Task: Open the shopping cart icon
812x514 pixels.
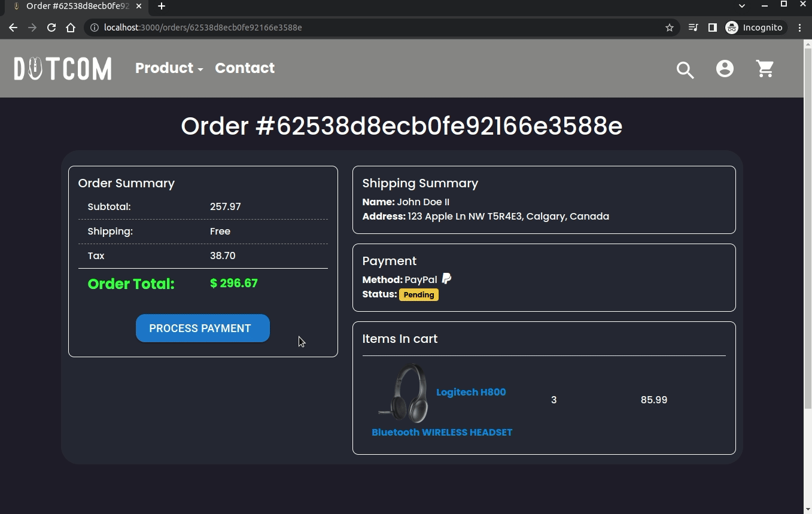Action: (x=764, y=69)
